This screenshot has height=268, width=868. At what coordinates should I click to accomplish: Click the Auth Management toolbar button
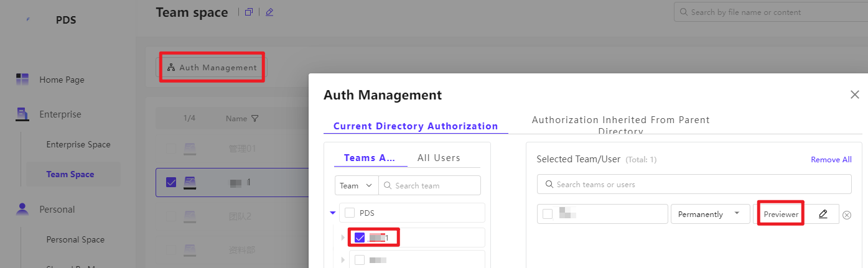[212, 67]
